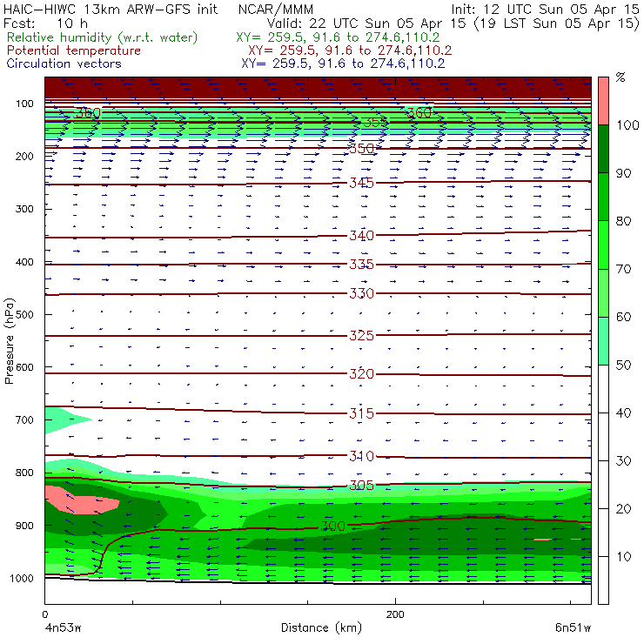Click the 355 contour label near the top
The width and height of the screenshot is (644, 644).
tap(375, 122)
